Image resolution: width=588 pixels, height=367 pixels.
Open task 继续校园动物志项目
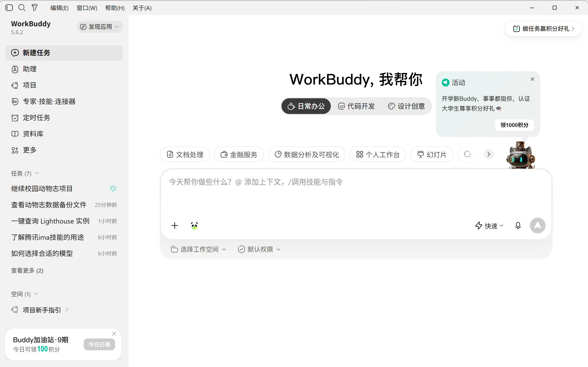[64, 189]
